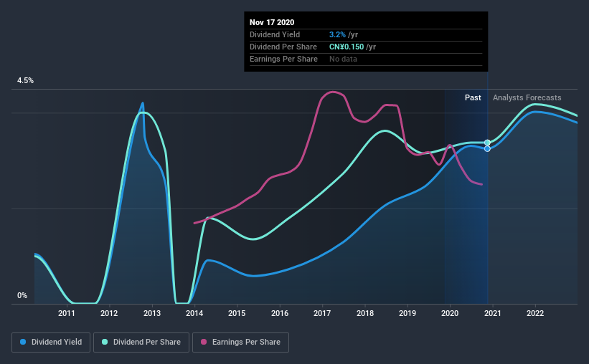
Task: Click the 'Nov 17 2020' tooltip date
Action: (272, 22)
